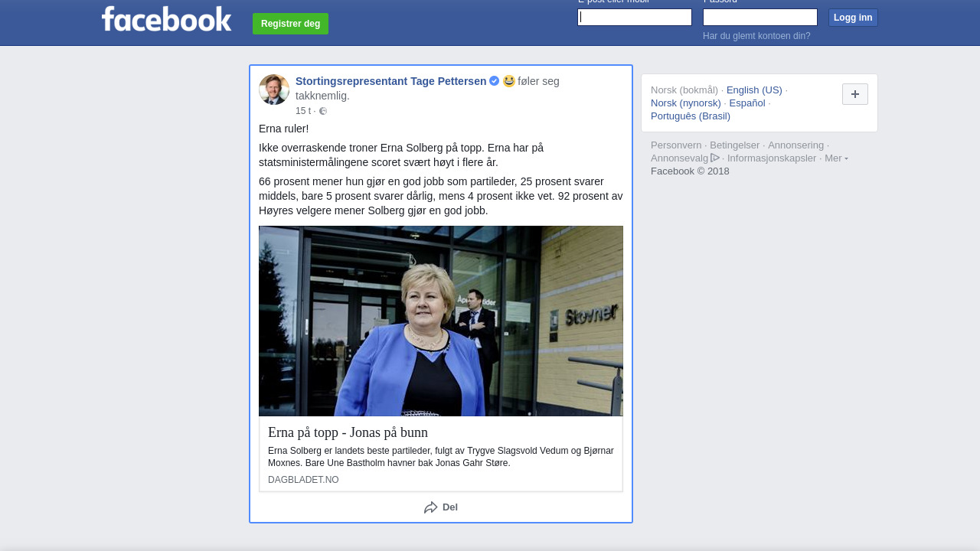Focus the email or mobile input field
The height and width of the screenshot is (551, 980).
[635, 18]
